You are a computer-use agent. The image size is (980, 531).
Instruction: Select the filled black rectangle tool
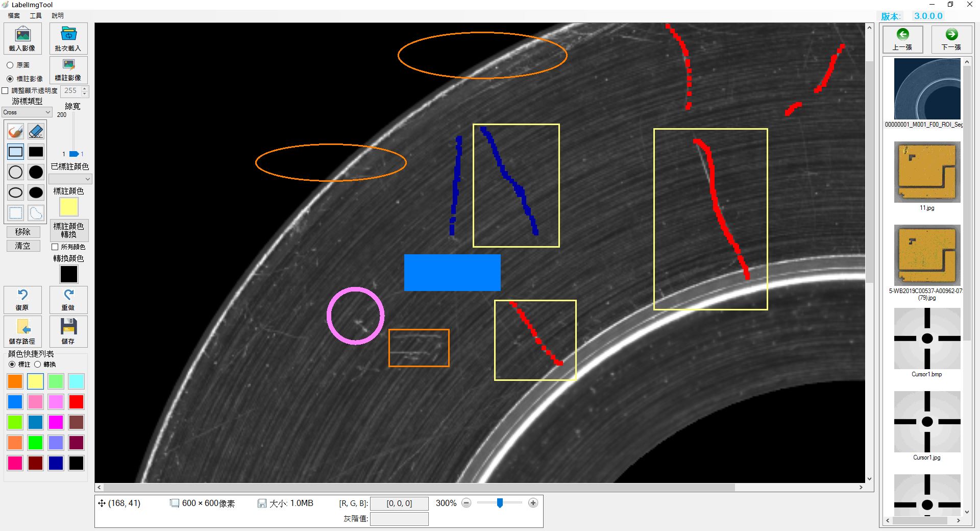[36, 152]
